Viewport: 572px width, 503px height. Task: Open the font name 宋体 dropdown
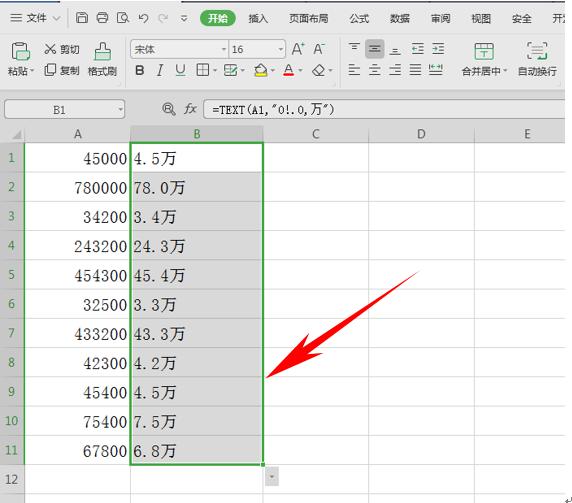pos(224,49)
